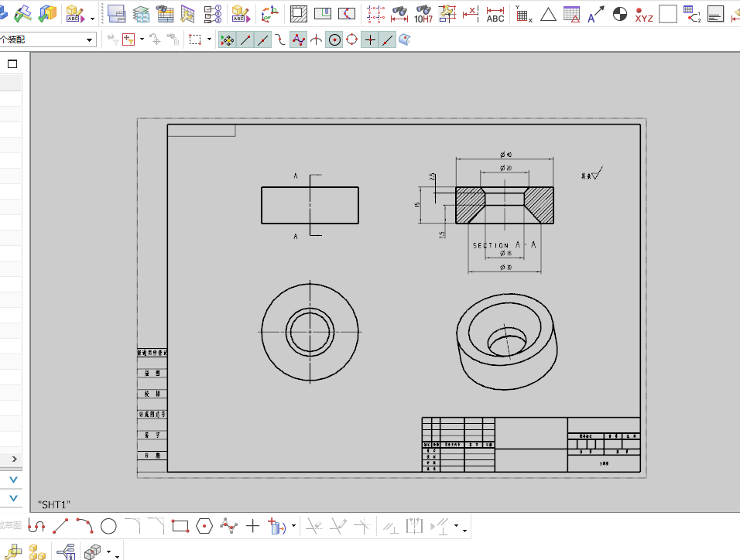The width and height of the screenshot is (740, 560).
Task: Select the sketch Profile curve tool
Action: click(36, 526)
